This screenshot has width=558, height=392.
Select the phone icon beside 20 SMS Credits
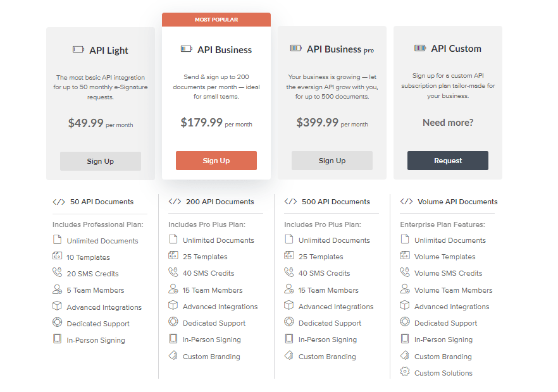57,273
